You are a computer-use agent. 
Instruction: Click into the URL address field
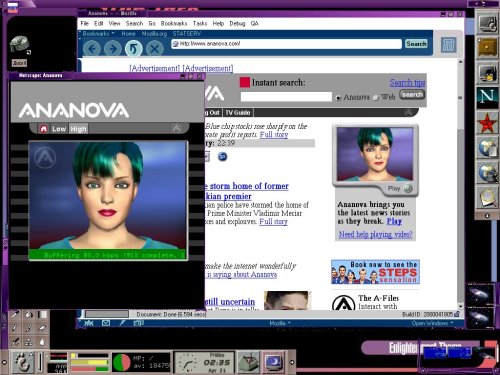click(x=287, y=44)
